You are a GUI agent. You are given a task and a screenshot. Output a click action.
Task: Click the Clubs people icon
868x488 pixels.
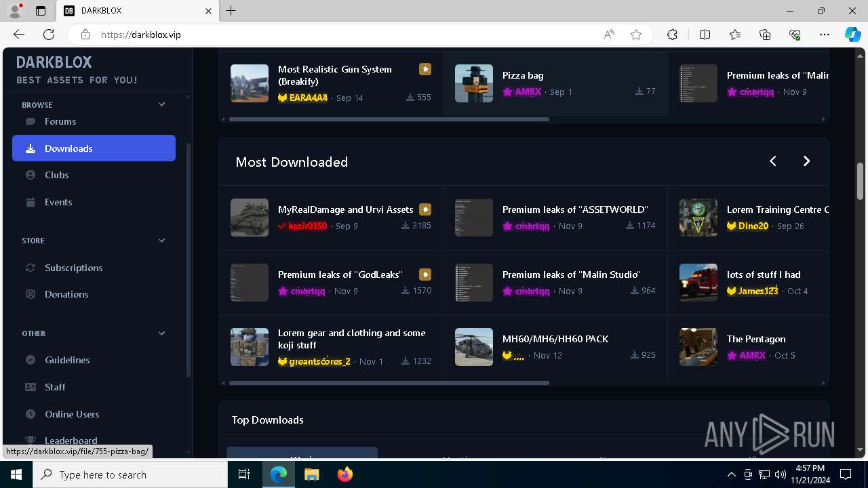31,175
